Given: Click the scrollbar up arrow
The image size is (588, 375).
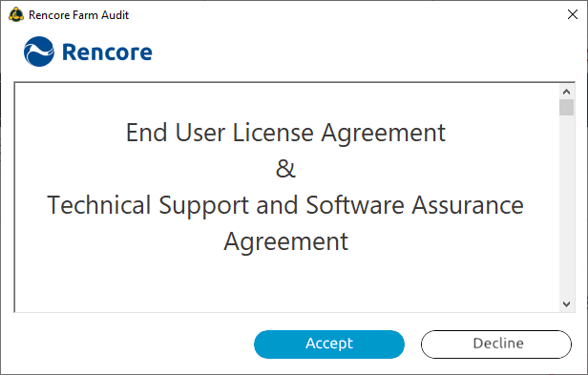Looking at the screenshot, I should 566,92.
